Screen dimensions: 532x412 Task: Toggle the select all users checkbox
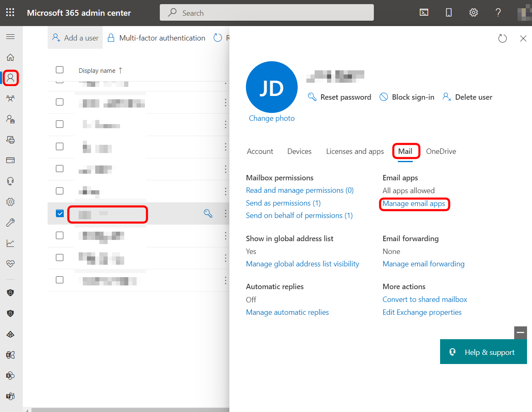[x=60, y=70]
